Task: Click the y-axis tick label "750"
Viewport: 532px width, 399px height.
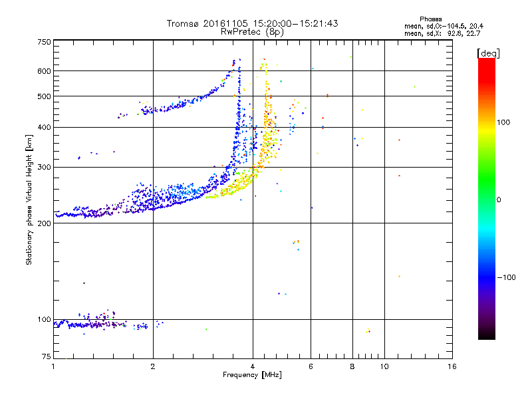Action: 44,42
